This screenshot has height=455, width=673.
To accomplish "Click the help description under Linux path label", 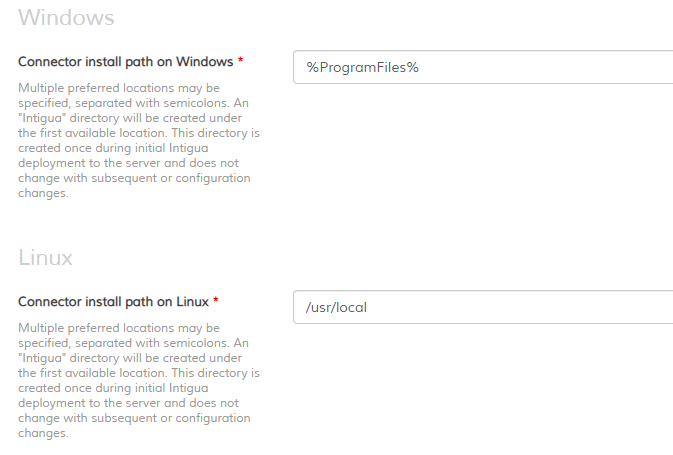I will [x=139, y=380].
